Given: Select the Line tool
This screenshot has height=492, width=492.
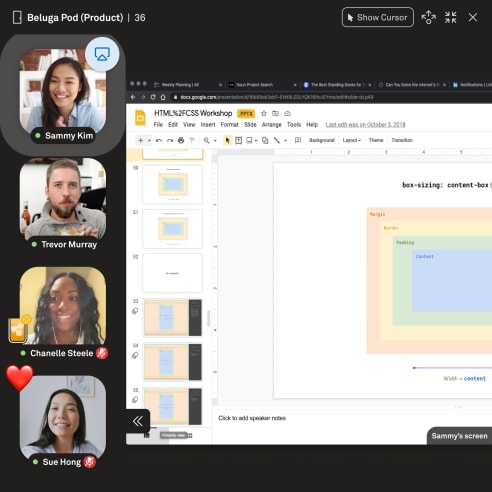Looking at the screenshot, I should click(x=277, y=140).
